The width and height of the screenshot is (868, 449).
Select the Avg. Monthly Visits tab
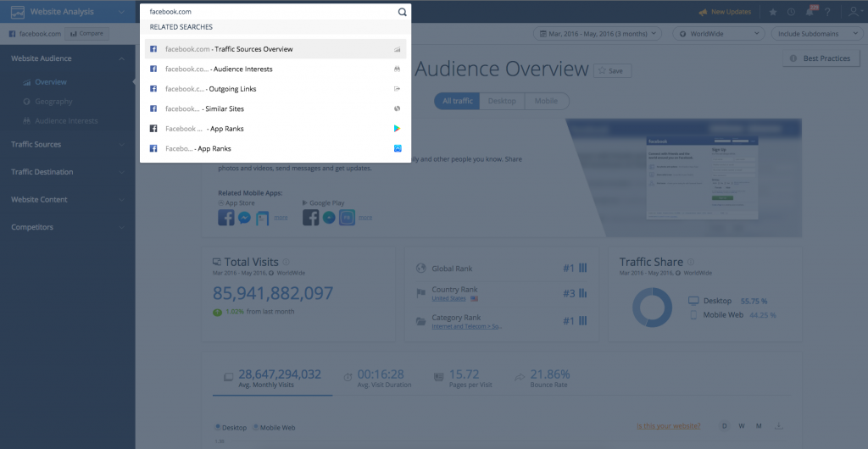click(x=272, y=378)
